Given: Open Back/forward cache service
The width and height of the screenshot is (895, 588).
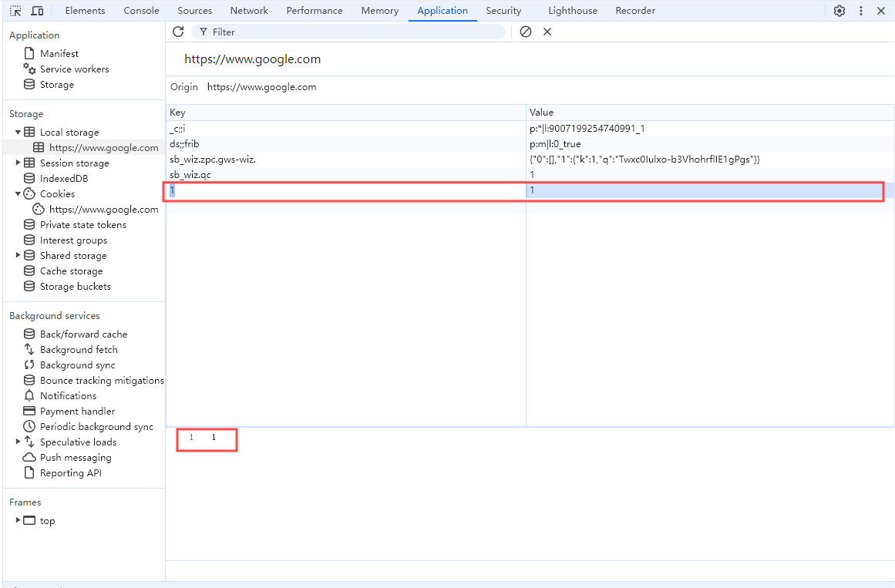Looking at the screenshot, I should 83,334.
